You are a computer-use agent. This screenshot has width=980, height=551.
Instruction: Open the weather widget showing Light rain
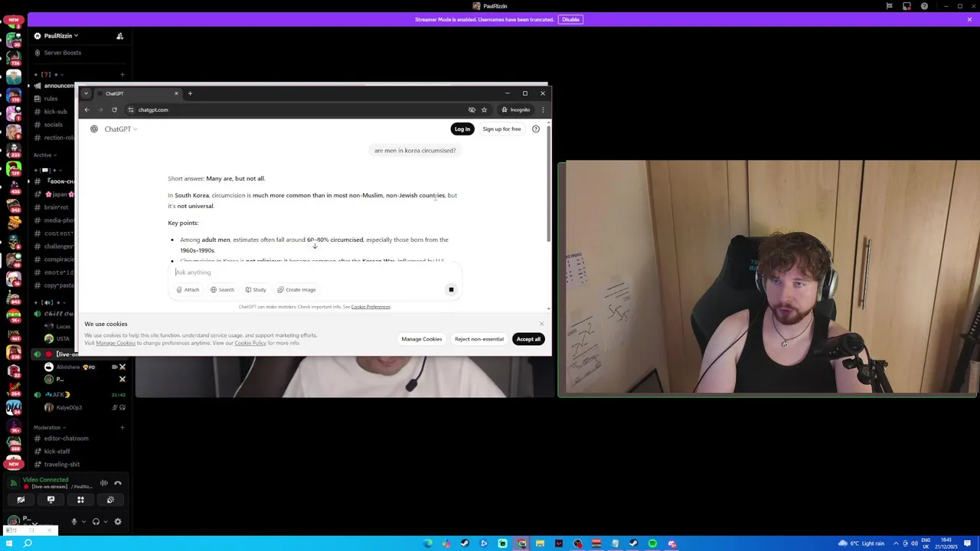(x=861, y=543)
